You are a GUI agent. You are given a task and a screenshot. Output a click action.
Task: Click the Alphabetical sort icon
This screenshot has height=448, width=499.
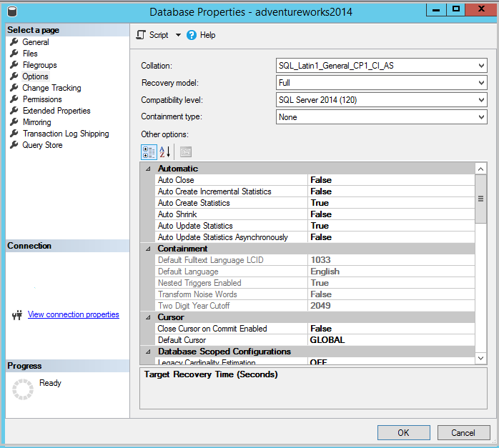pos(164,151)
